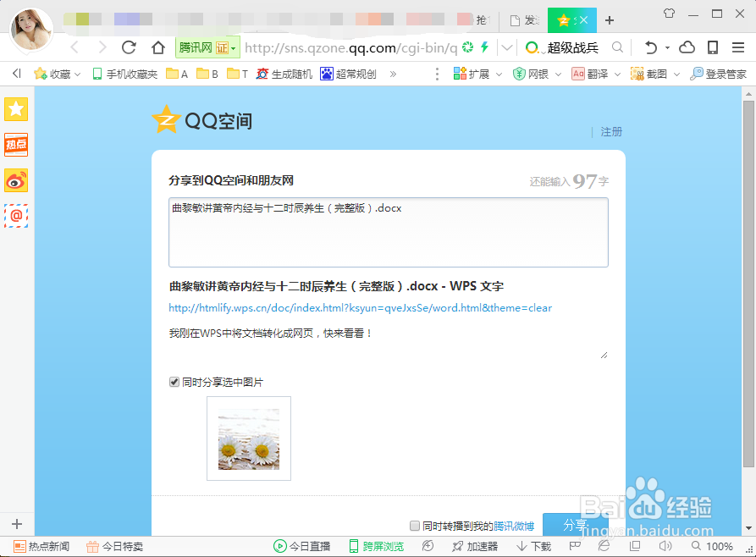Open the browser hamburger main menu
The width and height of the screenshot is (756, 557).
pyautogui.click(x=738, y=47)
